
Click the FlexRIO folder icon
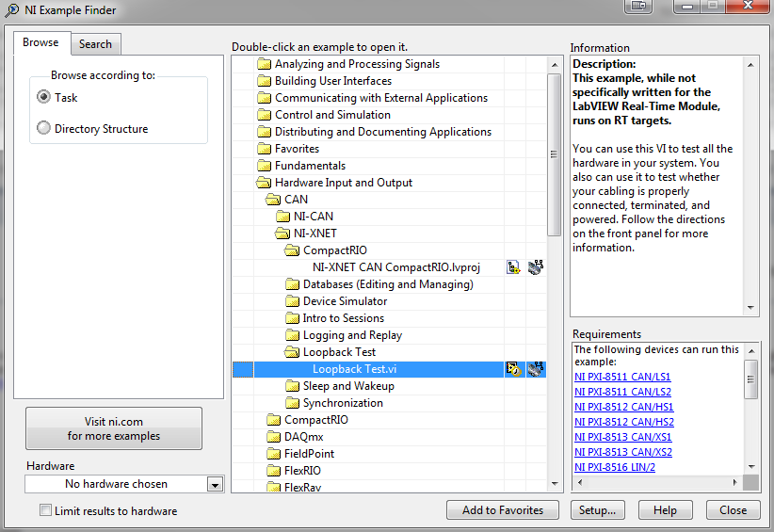tap(273, 471)
